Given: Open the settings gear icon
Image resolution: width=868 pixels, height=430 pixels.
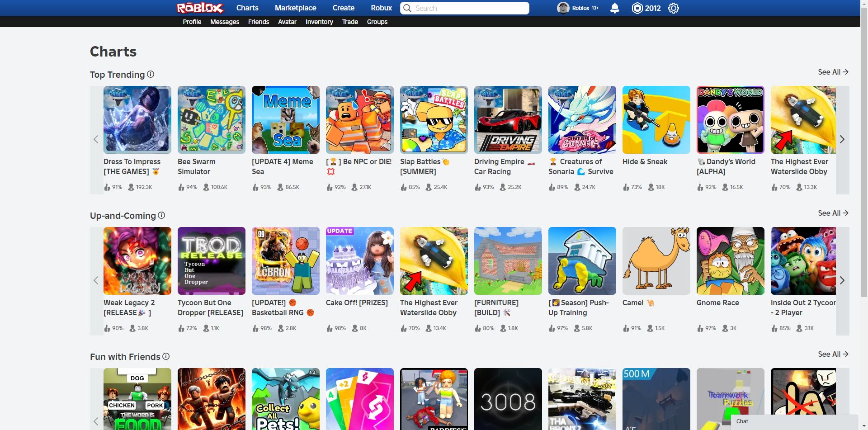Looking at the screenshot, I should tap(674, 8).
